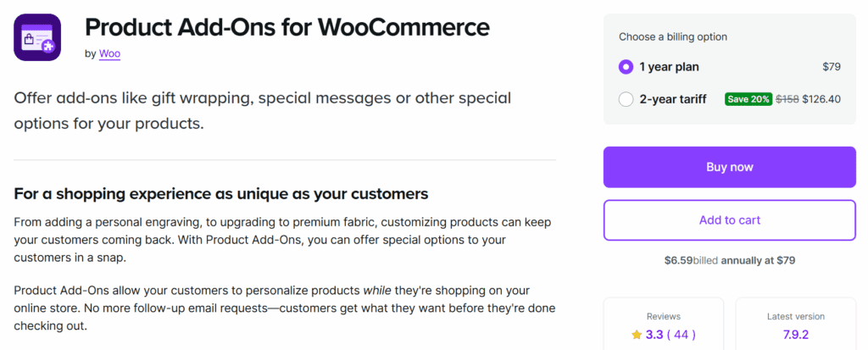This screenshot has width=868, height=350.
Task: Click the 7.9.2 latest version number
Action: 796,335
